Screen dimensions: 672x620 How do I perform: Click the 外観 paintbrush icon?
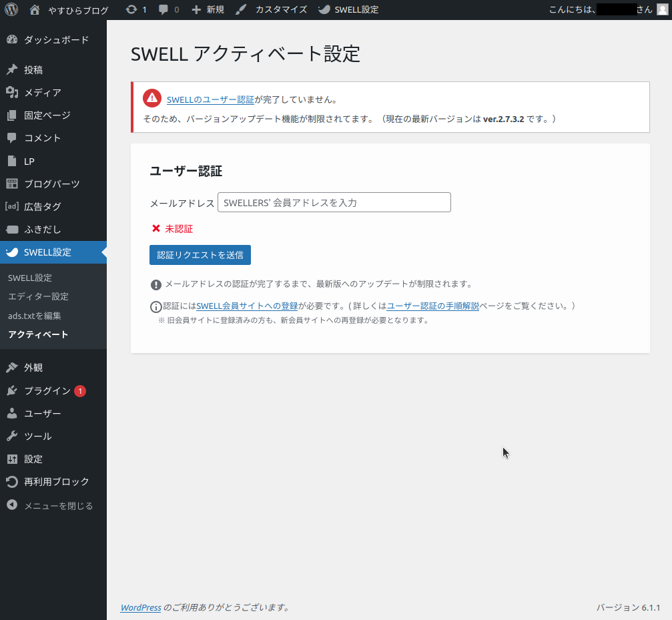point(12,367)
